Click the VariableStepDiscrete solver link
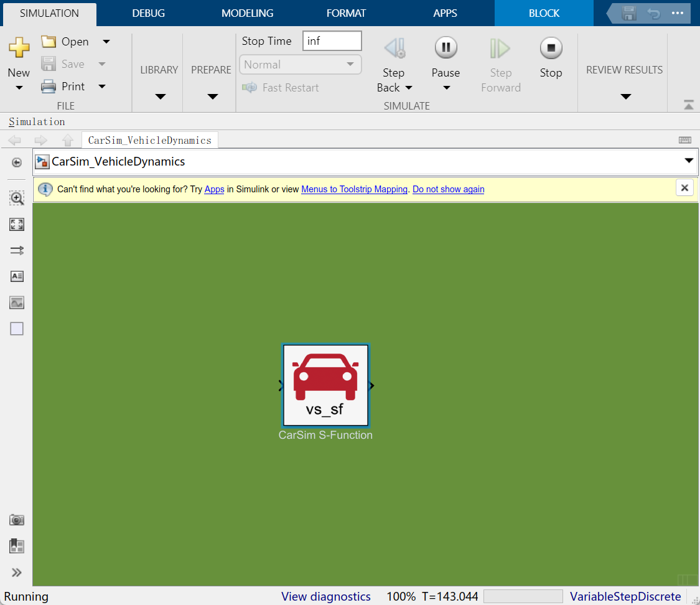Viewport: 700px width, 605px height. point(625,596)
